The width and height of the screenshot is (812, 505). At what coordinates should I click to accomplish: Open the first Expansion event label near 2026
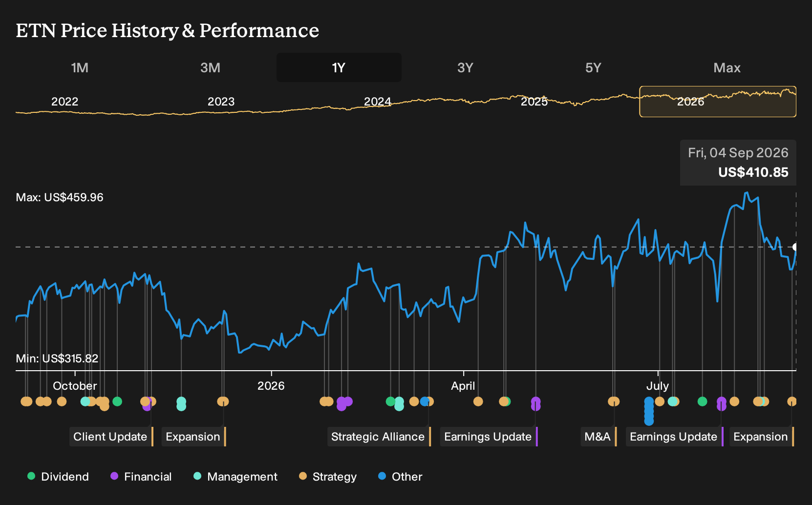coord(193,437)
